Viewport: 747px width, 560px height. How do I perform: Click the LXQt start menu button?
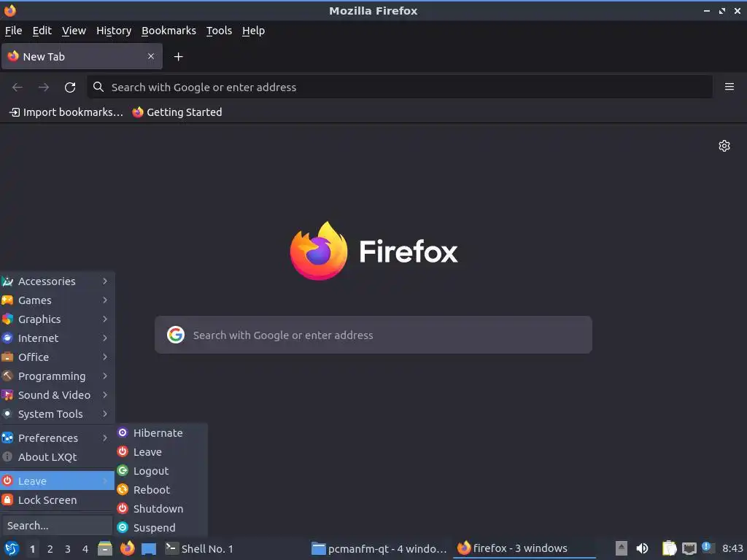coord(12,548)
